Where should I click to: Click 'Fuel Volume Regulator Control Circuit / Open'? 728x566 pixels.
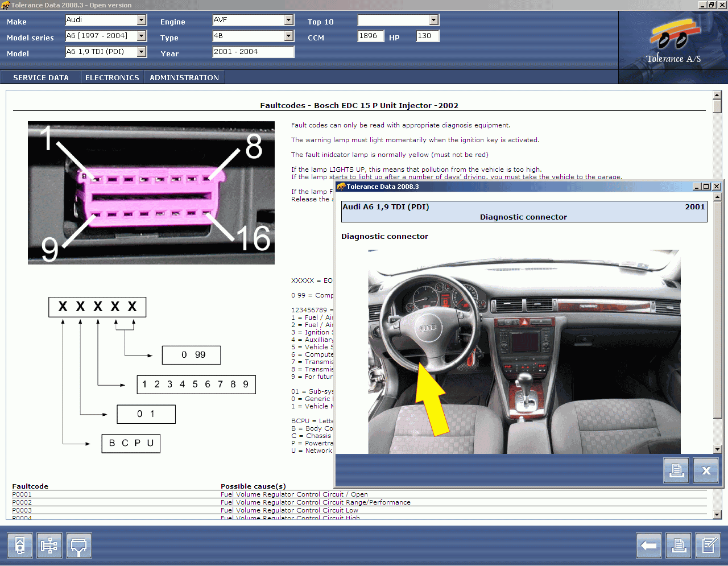(x=294, y=494)
